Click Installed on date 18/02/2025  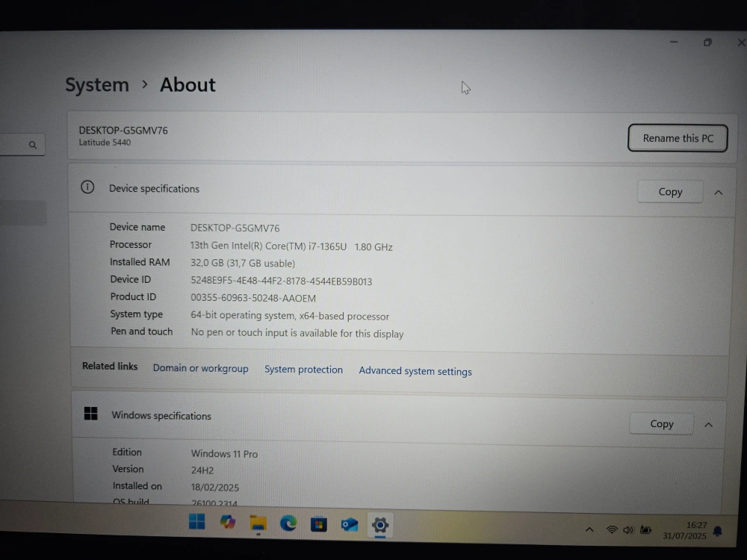tap(215, 487)
